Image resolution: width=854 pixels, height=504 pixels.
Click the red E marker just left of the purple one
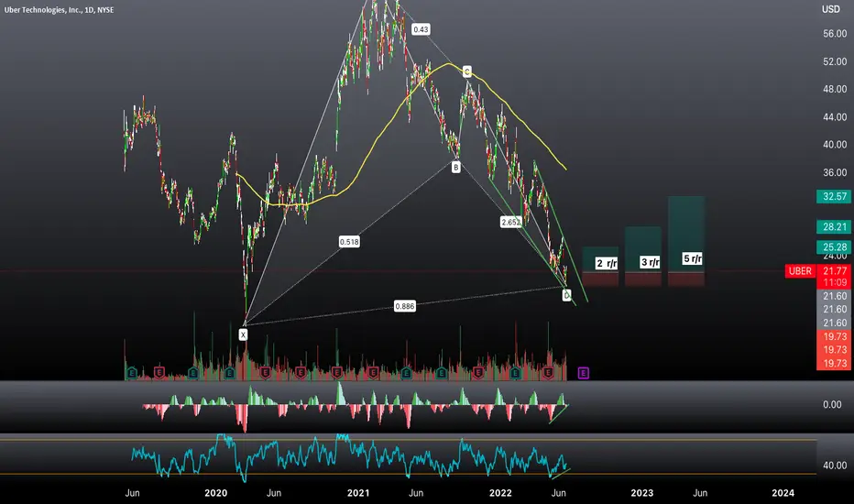548,373
